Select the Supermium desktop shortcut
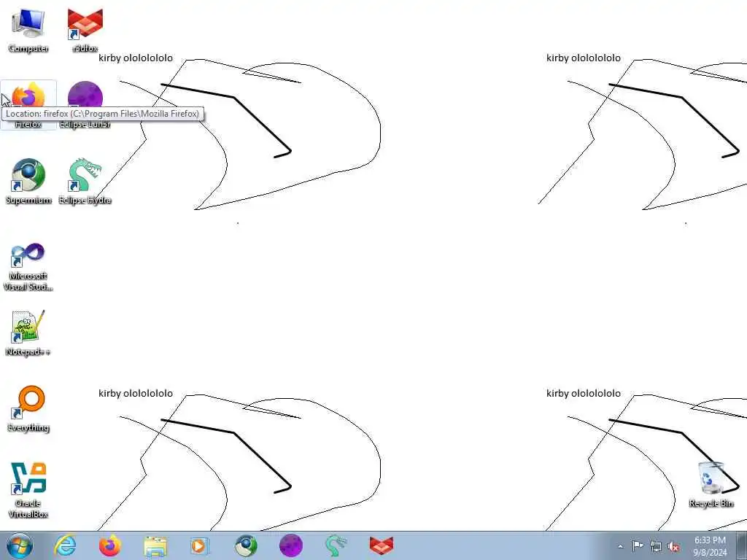The image size is (747, 560). coord(28,182)
